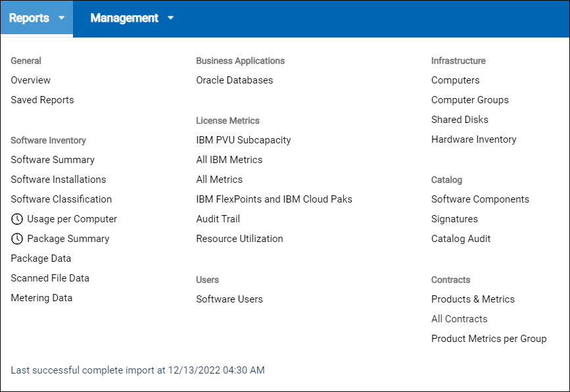This screenshot has height=392, width=570.
Task: View Resource Utilization report
Action: pos(239,239)
